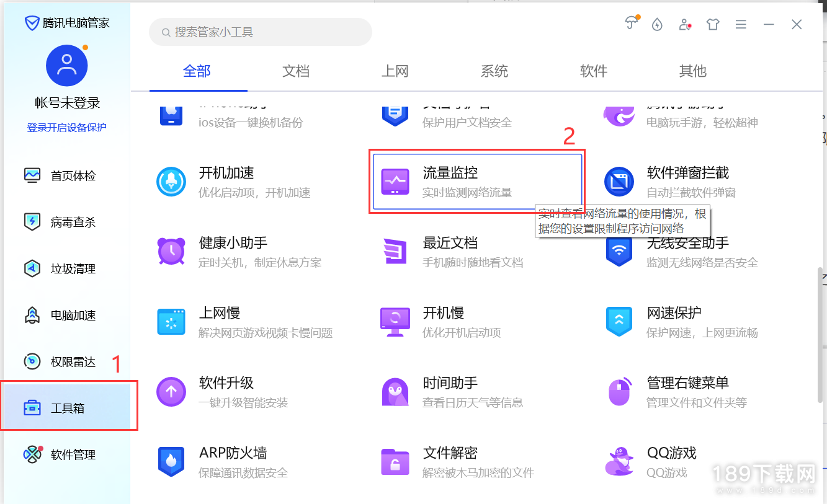The height and width of the screenshot is (504, 827).
Task: Open the 流量监控 traffic monitor tool
Action: click(x=477, y=182)
